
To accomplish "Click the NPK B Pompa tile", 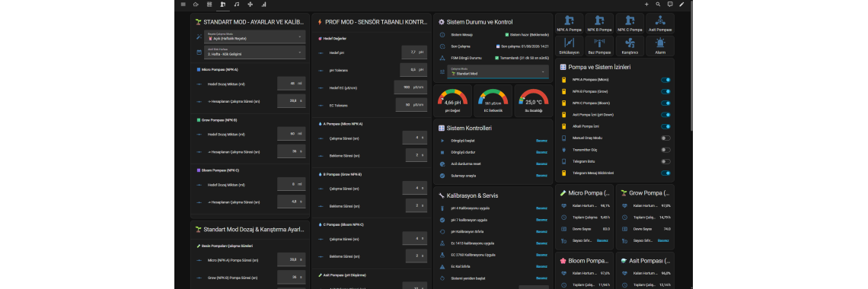I will click(599, 24).
